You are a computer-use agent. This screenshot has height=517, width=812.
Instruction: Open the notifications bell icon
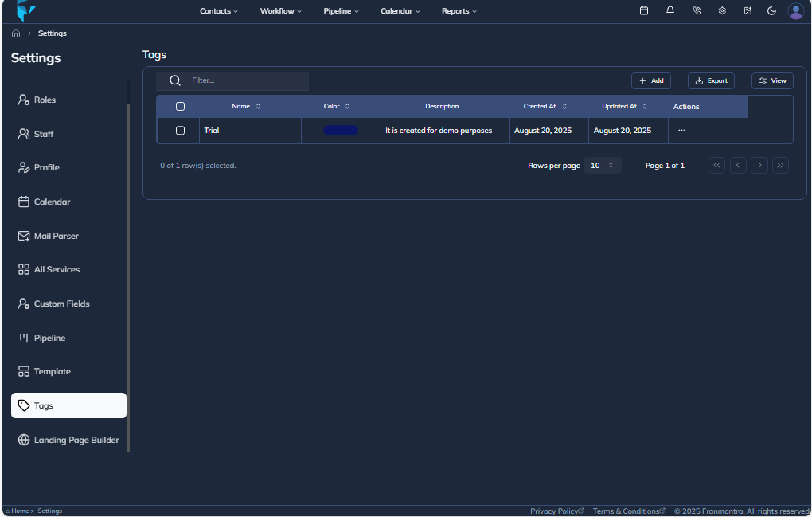(670, 11)
